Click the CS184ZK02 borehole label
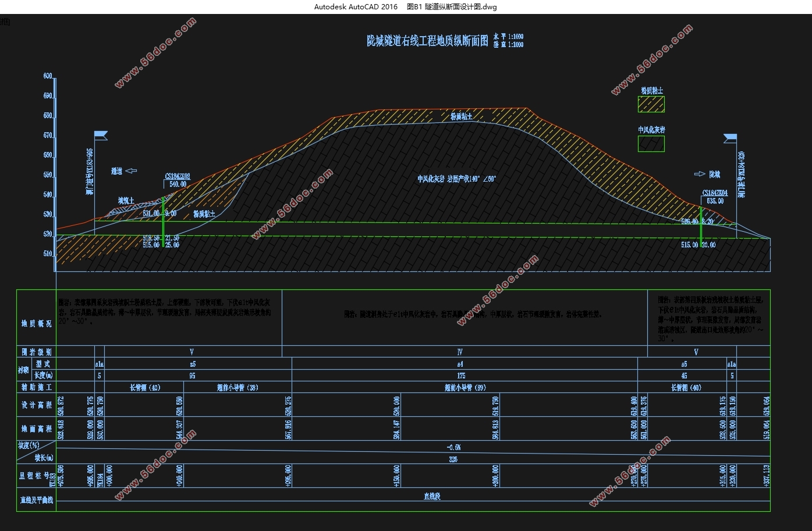 [x=178, y=176]
